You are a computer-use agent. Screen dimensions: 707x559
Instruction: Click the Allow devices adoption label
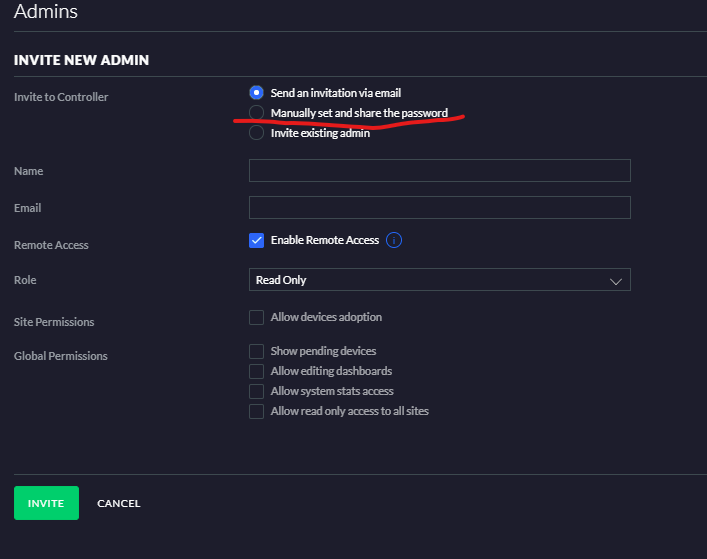(x=326, y=318)
